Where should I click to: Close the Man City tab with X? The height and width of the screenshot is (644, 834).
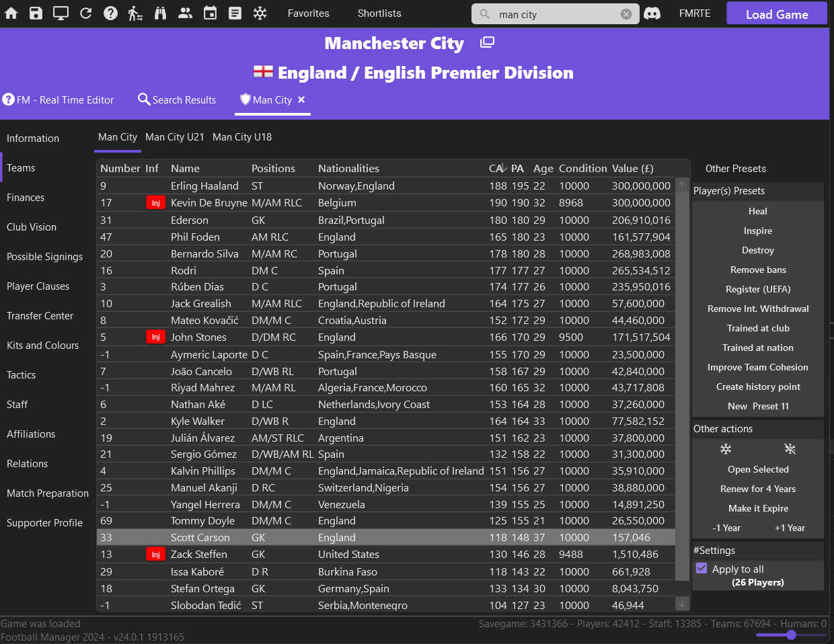pos(301,99)
